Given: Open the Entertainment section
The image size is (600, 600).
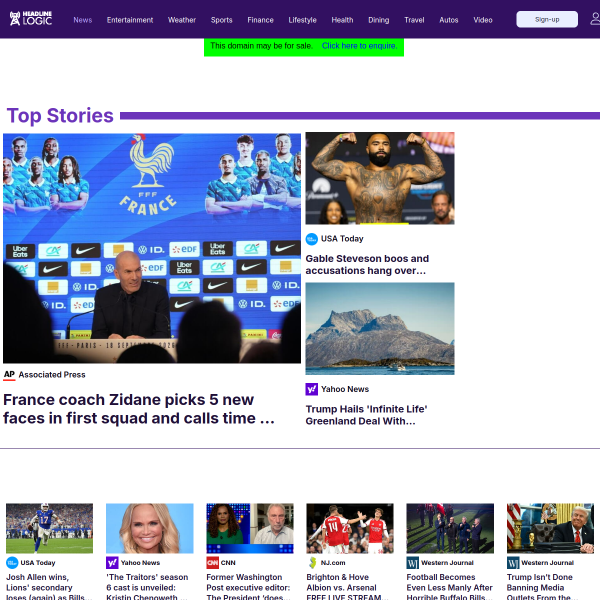Looking at the screenshot, I should pyautogui.click(x=130, y=20).
